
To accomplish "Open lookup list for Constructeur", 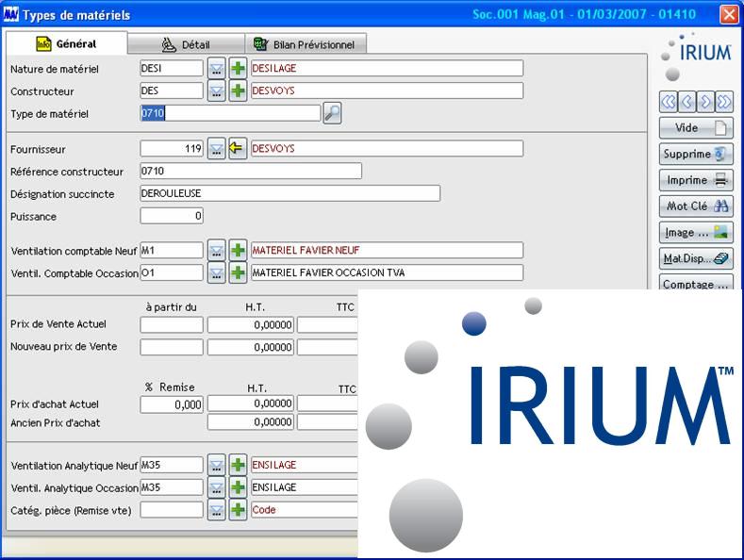I will point(216,91).
